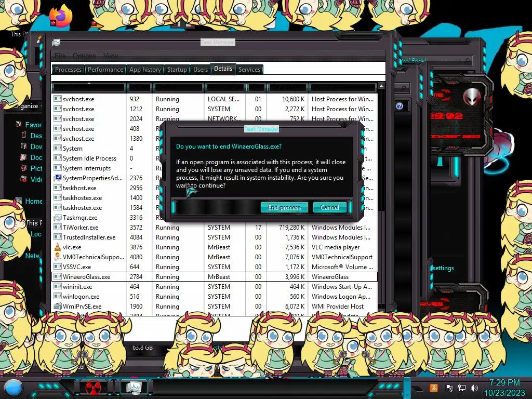The image size is (532, 399).
Task: Click the Windows Logon Ap... description
Action: click(x=341, y=296)
